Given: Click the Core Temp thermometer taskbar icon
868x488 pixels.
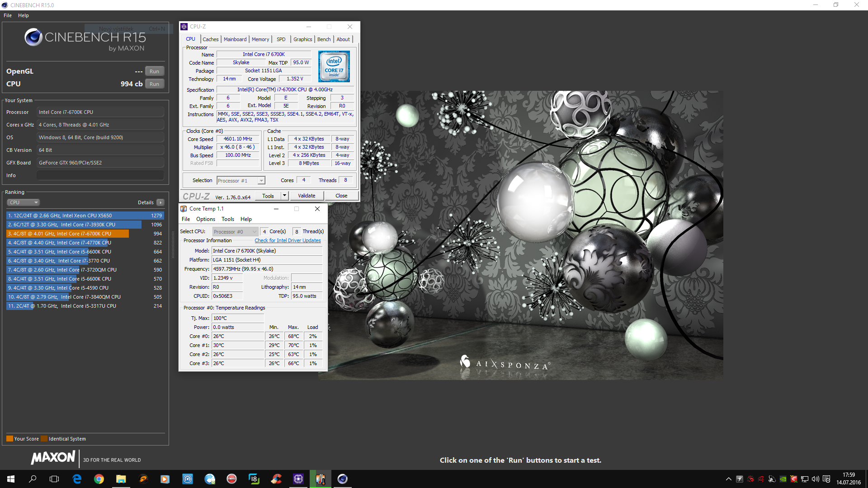Looking at the screenshot, I should pyautogui.click(x=321, y=479).
